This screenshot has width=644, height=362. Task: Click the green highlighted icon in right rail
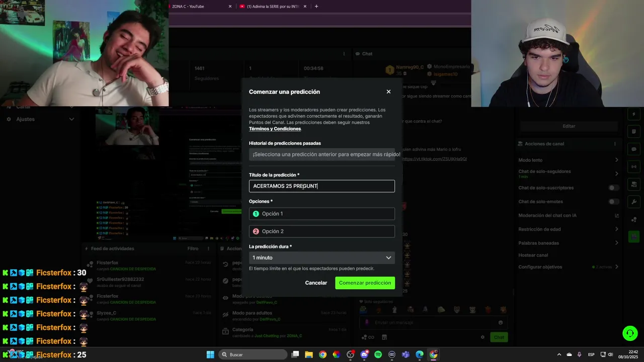click(633, 236)
